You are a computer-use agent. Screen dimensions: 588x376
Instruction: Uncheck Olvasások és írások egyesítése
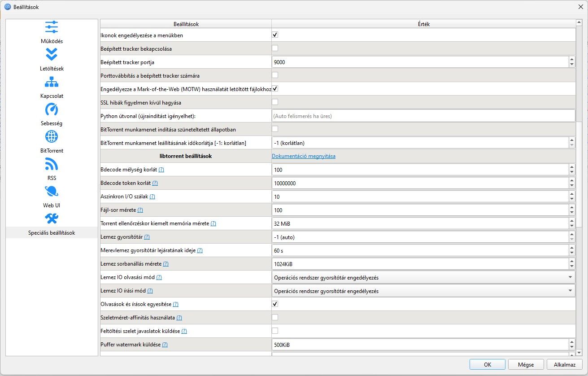click(275, 304)
